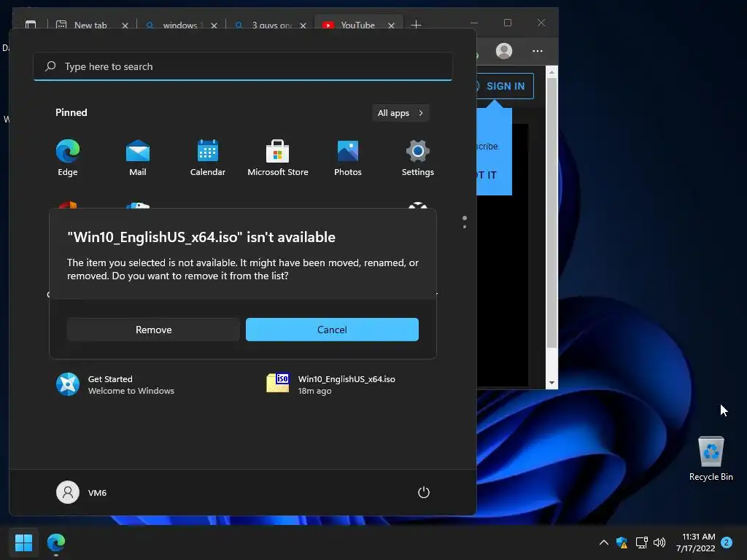Open the Recycle Bin desktop icon
Image resolution: width=747 pixels, height=560 pixels.
click(711, 459)
